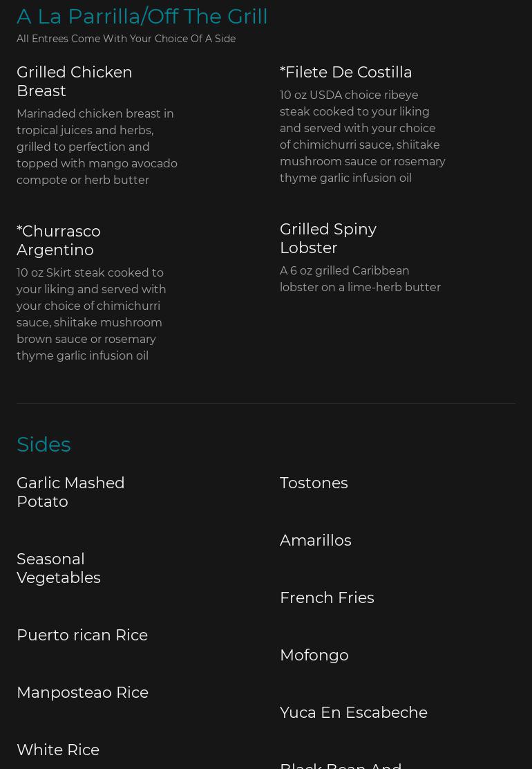The height and width of the screenshot is (769, 532).
Task: Choose the Churrasco Argentino menu item
Action: [x=59, y=241]
